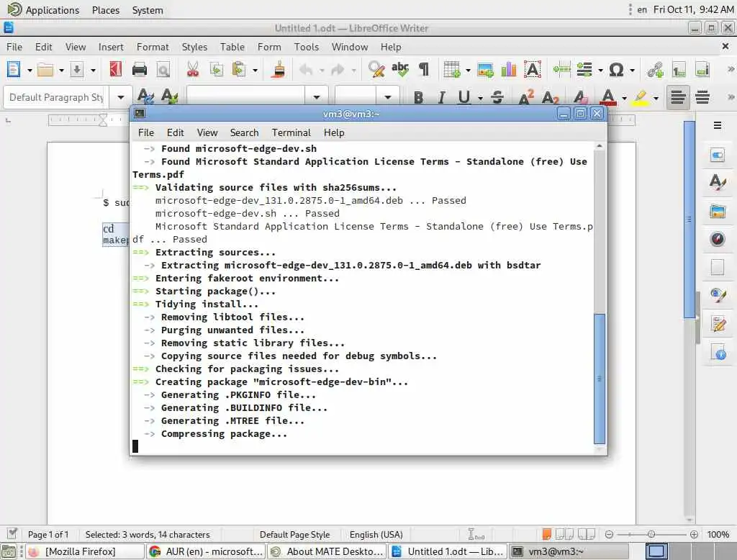
Task: Open Search menu in terminal window
Action: (x=244, y=132)
